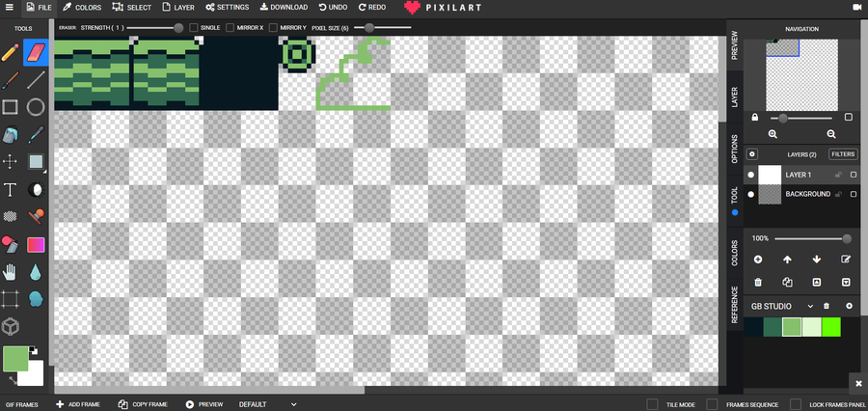Image resolution: width=868 pixels, height=411 pixels.
Task: Click Add Frame button
Action: pyautogui.click(x=78, y=404)
